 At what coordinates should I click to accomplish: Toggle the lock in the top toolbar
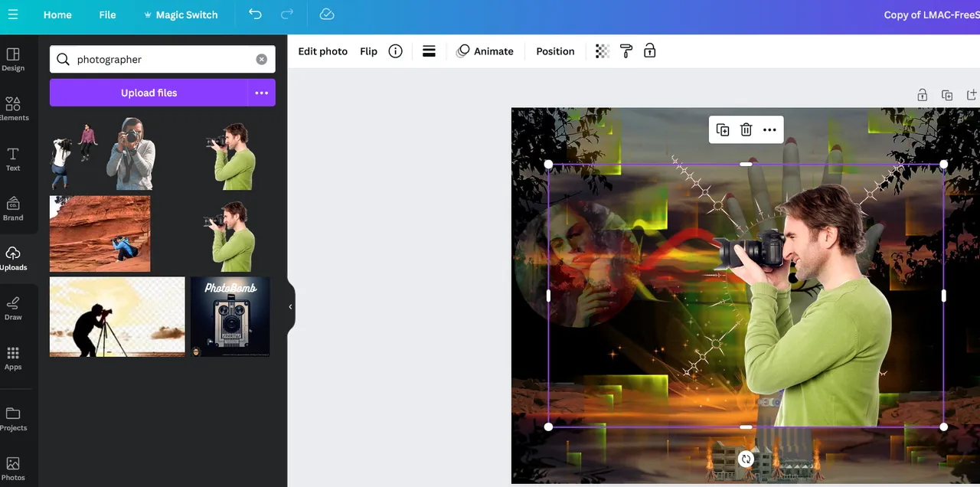[x=650, y=51]
